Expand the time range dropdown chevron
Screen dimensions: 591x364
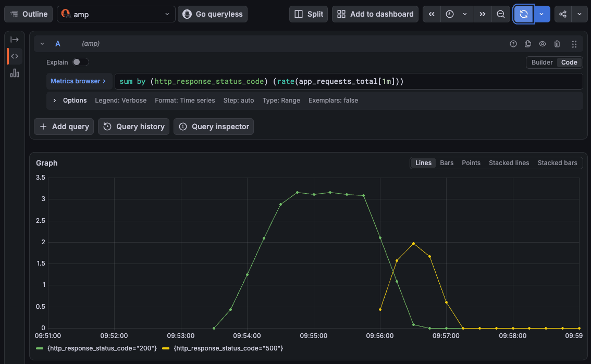pos(465,14)
